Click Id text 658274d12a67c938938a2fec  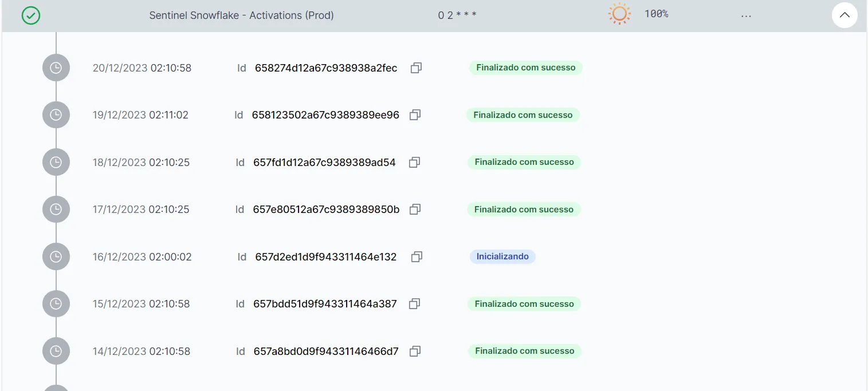pyautogui.click(x=326, y=68)
